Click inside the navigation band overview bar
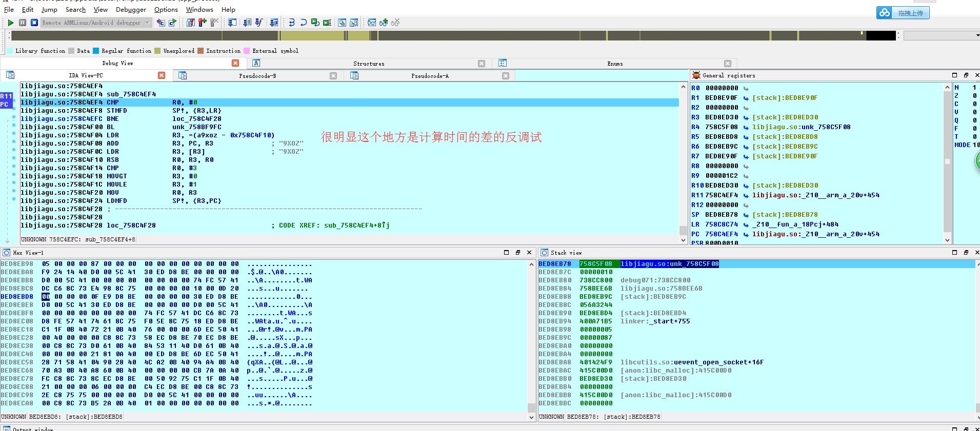This screenshot has height=431, width=980. tap(453, 35)
